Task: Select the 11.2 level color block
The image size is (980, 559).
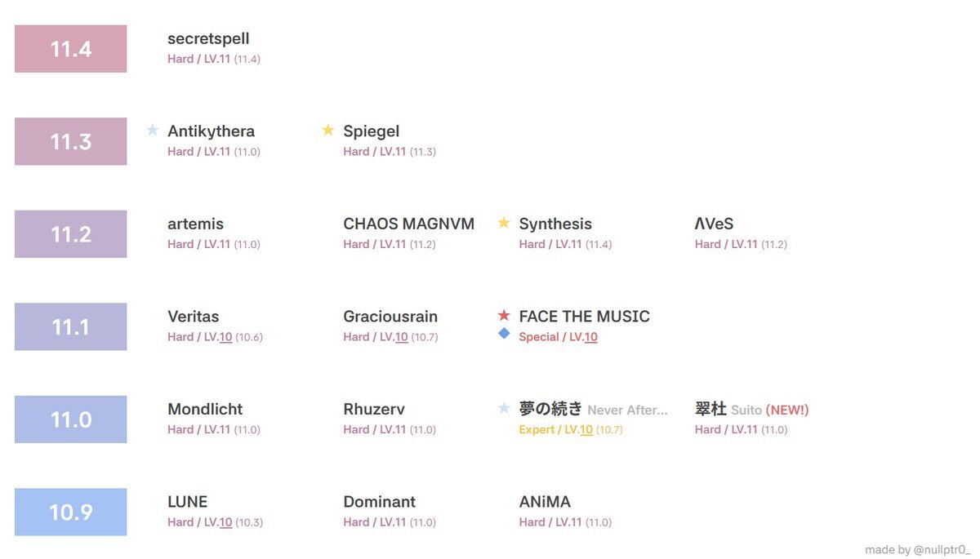Action: pyautogui.click(x=70, y=234)
